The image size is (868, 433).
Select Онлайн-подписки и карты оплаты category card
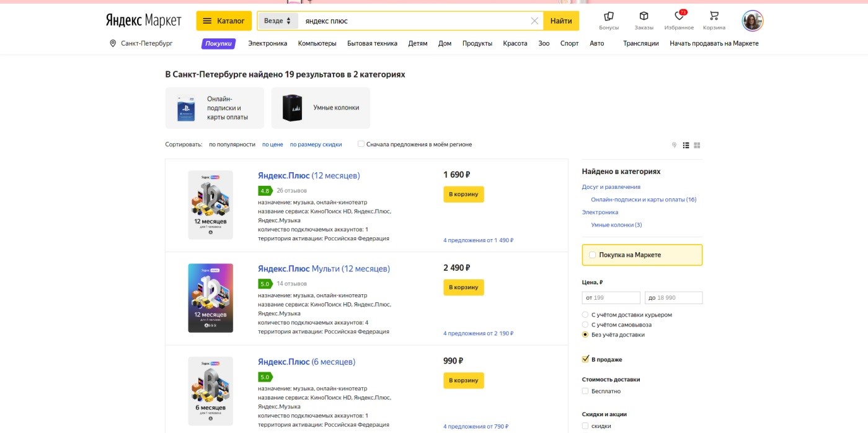[215, 108]
